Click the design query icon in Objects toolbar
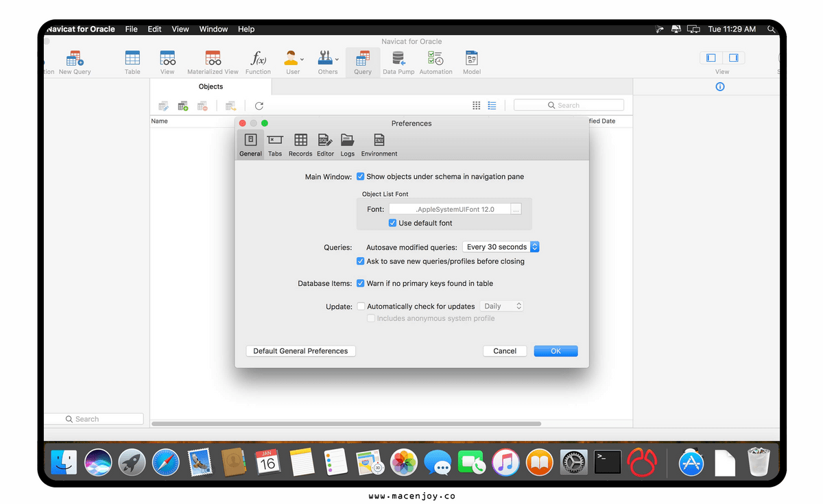 tap(163, 106)
